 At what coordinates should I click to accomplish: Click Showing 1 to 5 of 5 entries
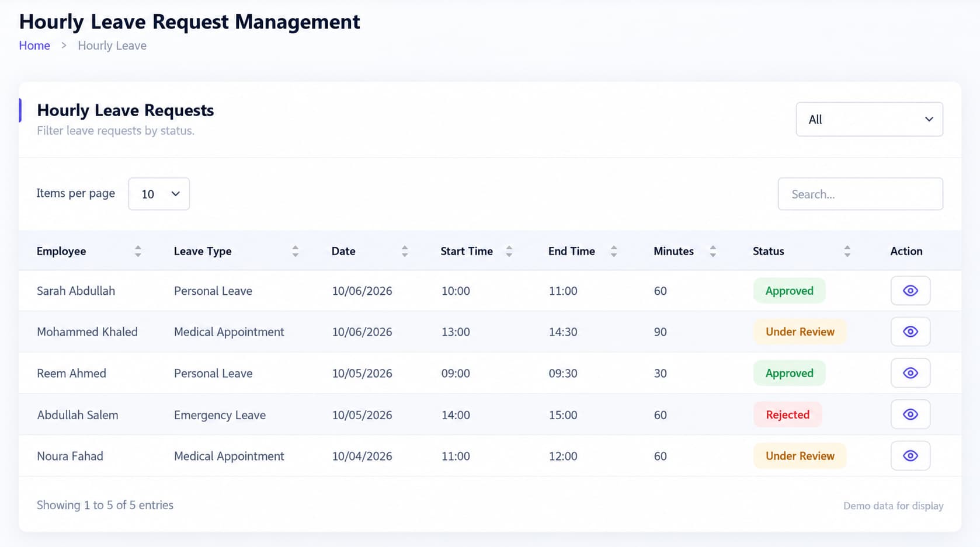105,505
